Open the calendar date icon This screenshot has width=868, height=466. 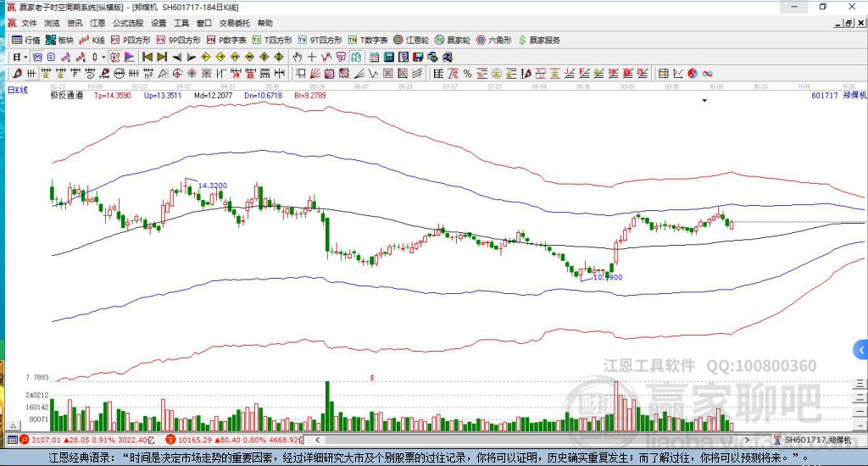[374, 57]
